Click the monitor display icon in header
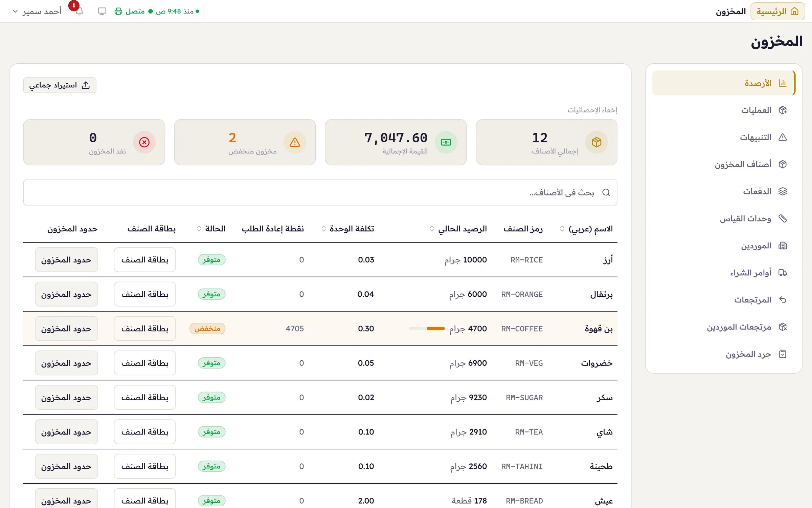The width and height of the screenshot is (812, 508). [102, 12]
